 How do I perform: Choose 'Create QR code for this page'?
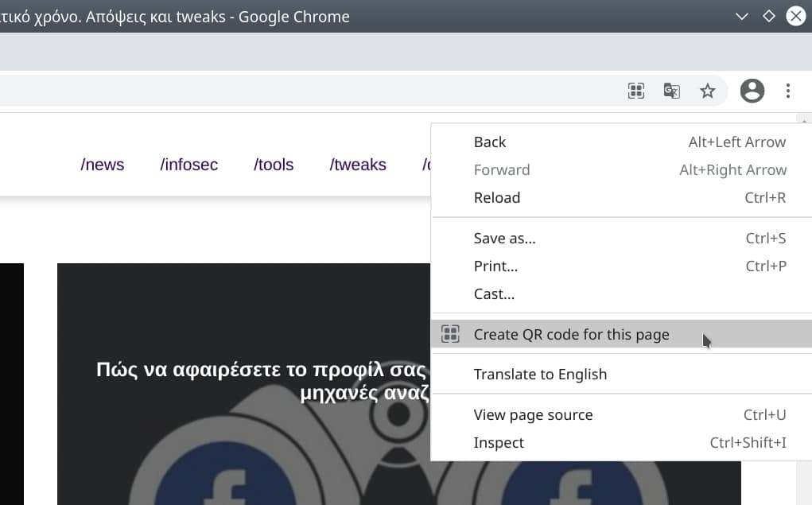pos(571,335)
